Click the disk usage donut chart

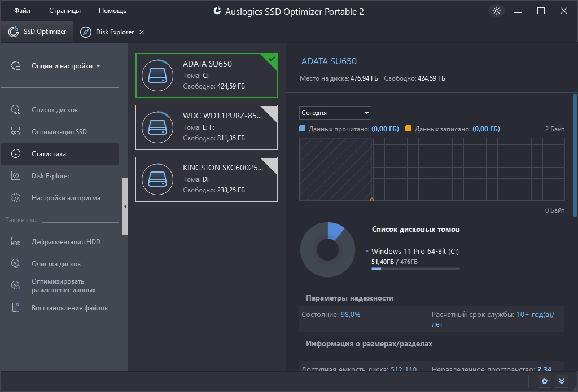click(x=327, y=249)
